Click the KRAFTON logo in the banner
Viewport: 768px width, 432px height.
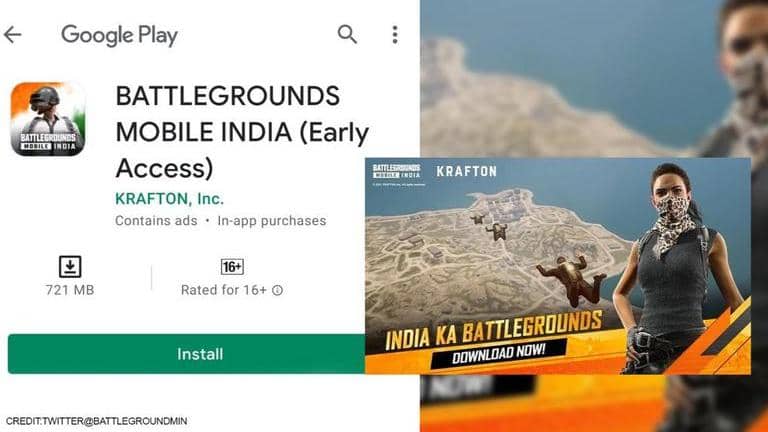[466, 171]
